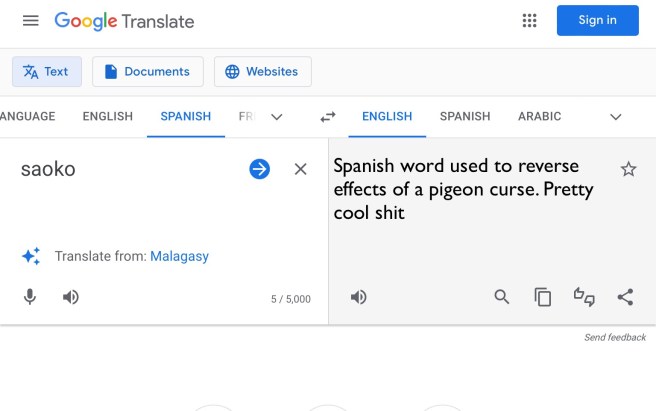
Task: Click the Malagasy language suggestion
Action: 179,256
